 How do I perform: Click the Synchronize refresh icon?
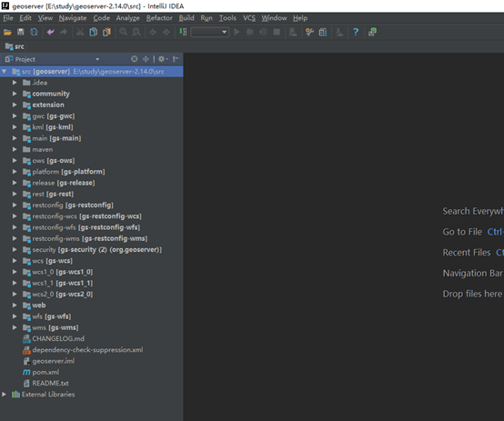tap(34, 32)
